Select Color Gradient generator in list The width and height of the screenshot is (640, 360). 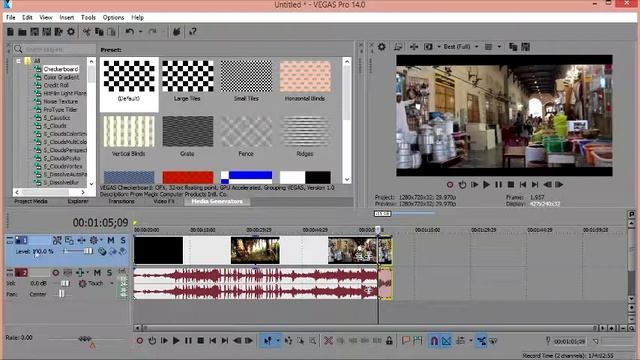coord(61,77)
